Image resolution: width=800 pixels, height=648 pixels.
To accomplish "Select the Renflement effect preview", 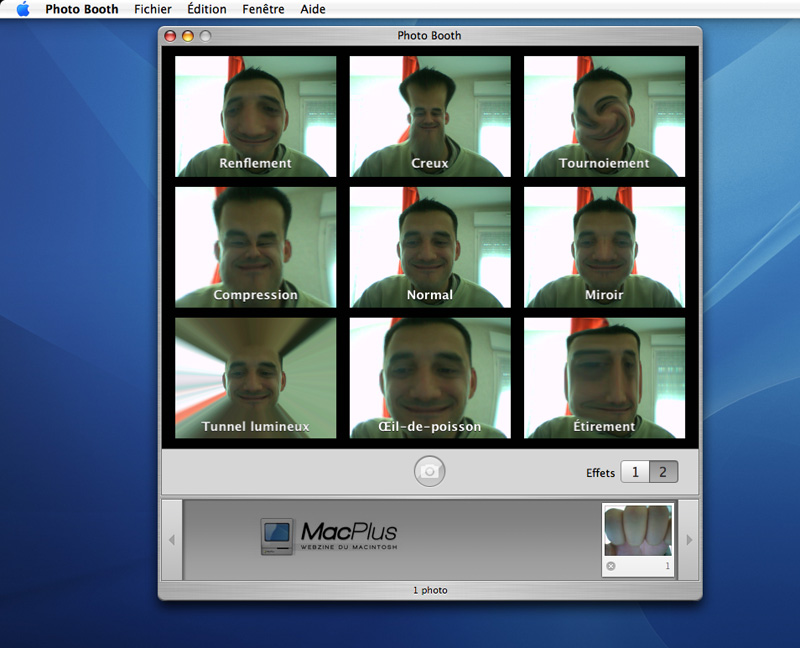I will (256, 116).
